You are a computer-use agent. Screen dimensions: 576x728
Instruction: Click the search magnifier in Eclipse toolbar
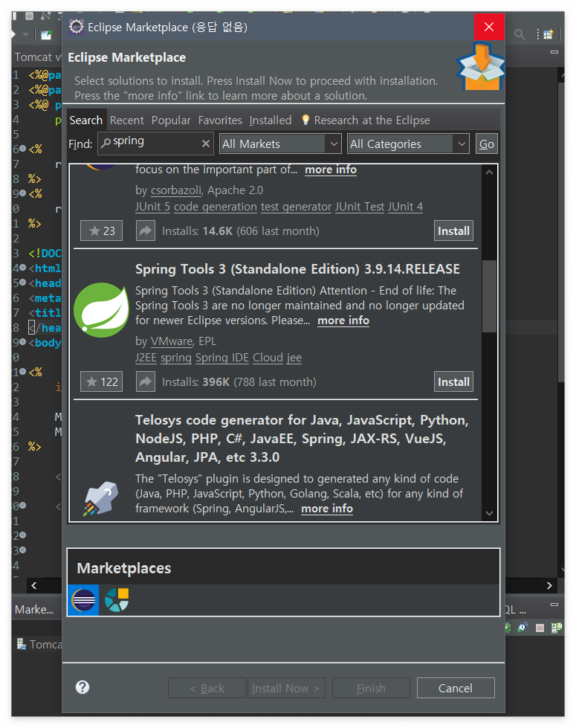[x=520, y=34]
